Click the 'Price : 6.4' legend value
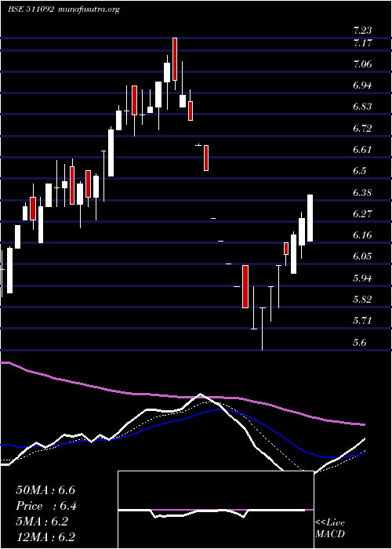 [x=46, y=506]
